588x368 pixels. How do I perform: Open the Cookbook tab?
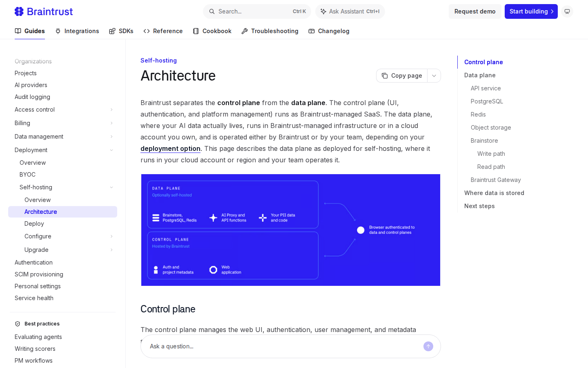point(212,31)
